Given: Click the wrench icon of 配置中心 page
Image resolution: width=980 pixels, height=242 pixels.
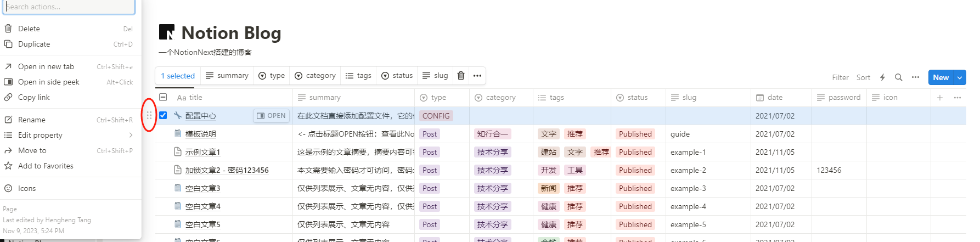Looking at the screenshot, I should (178, 115).
